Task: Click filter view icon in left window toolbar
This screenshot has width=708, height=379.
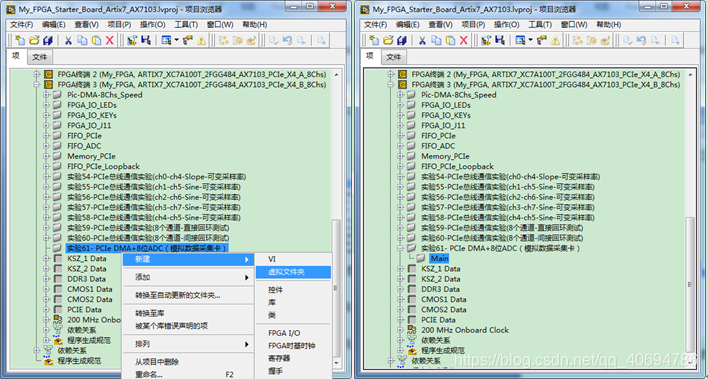Action: [x=166, y=41]
